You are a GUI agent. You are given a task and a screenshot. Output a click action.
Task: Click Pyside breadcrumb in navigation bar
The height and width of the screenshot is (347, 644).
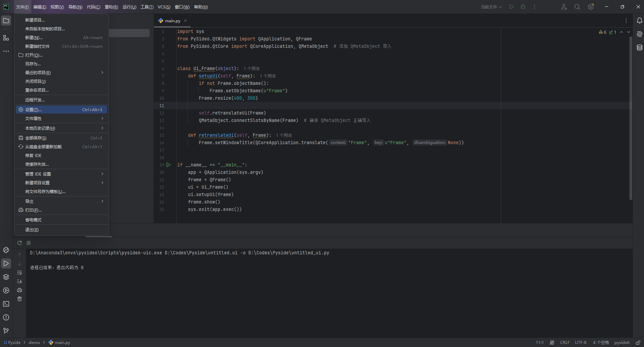tap(12, 342)
